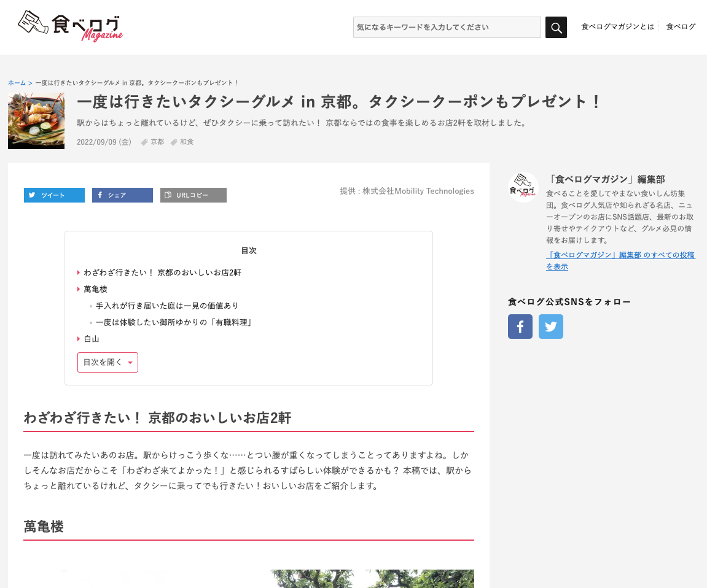Jump to 白山 section in contents

[92, 339]
